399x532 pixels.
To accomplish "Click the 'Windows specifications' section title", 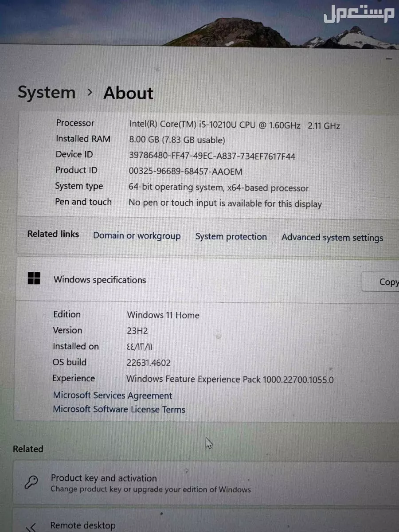I will tap(100, 280).
